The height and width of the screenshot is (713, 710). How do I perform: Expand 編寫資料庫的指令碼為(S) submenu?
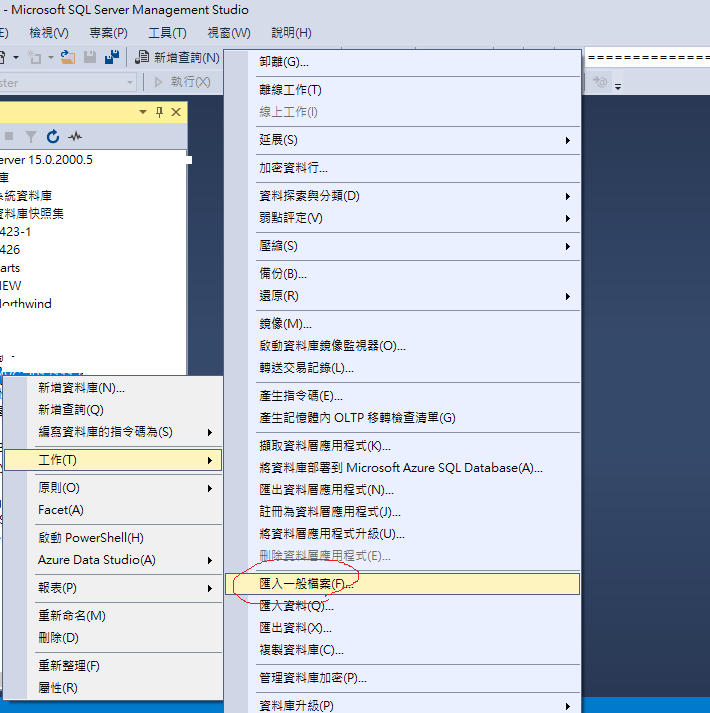pos(113,432)
